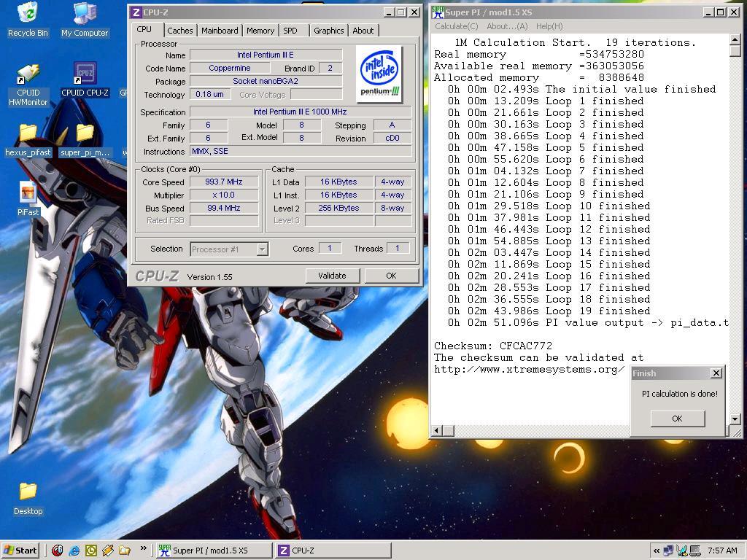Click Super PI scrollbar down arrow

[x=735, y=419]
